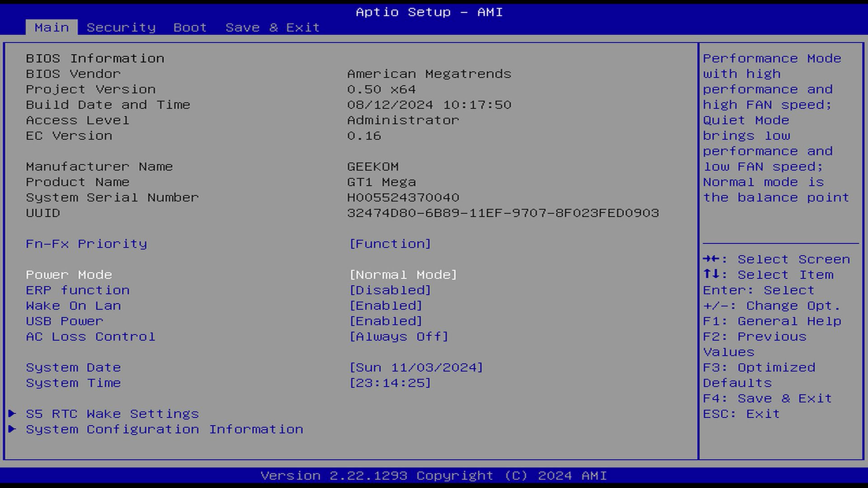
Task: Click the F4: Save & Exit hint
Action: coord(768,399)
